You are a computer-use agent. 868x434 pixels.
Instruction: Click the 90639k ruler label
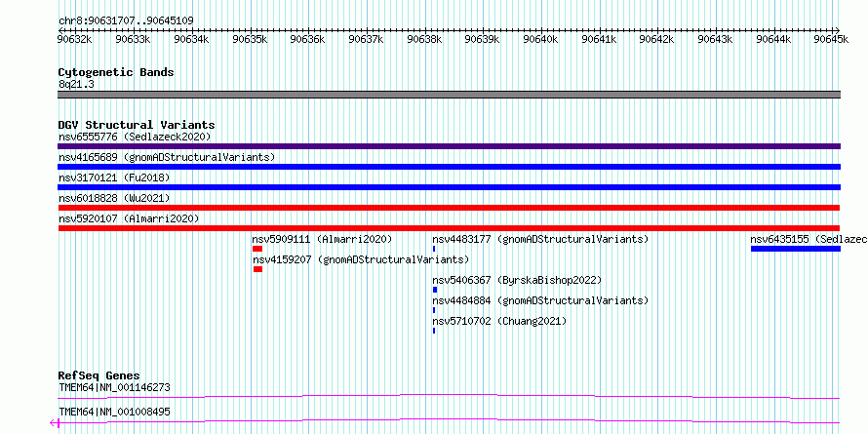[482, 39]
